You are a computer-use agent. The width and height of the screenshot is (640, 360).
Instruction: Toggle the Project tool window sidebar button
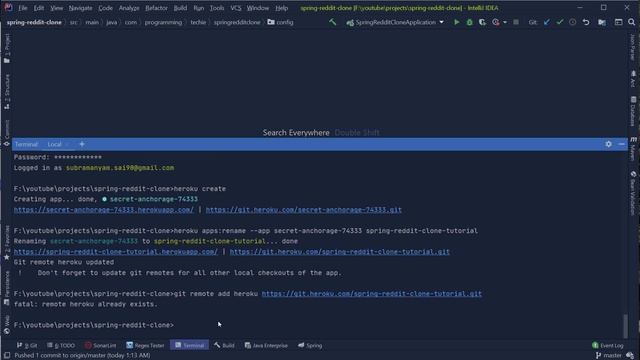pyautogui.click(x=7, y=48)
